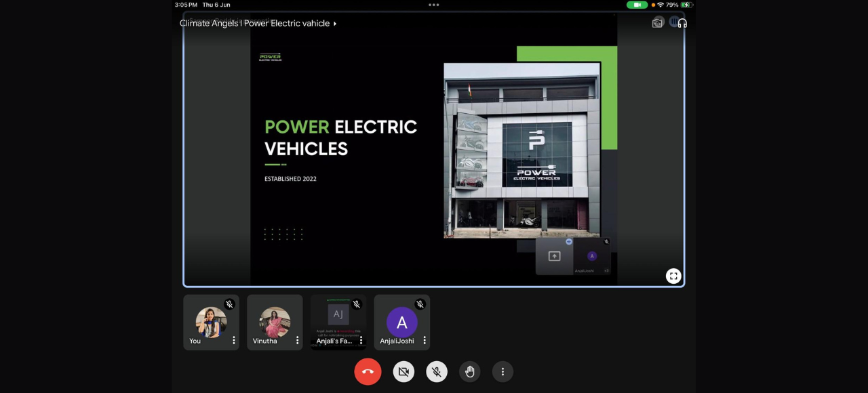Open the meeting details from title "Climate Angels"
This screenshot has width=868, height=393.
(258, 23)
